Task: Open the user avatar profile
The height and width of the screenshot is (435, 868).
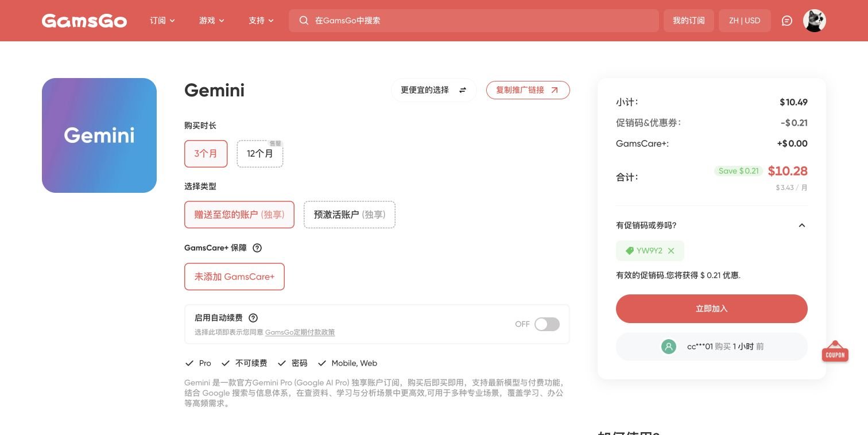Action: 814,21
